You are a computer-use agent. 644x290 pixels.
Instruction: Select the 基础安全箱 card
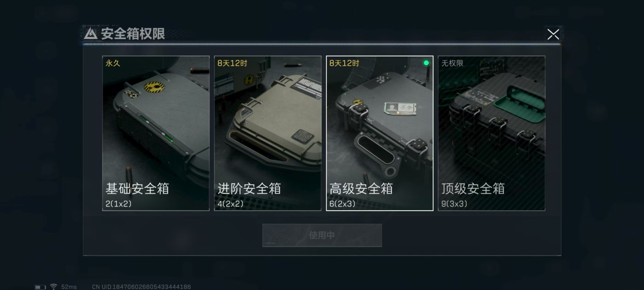[x=156, y=133]
